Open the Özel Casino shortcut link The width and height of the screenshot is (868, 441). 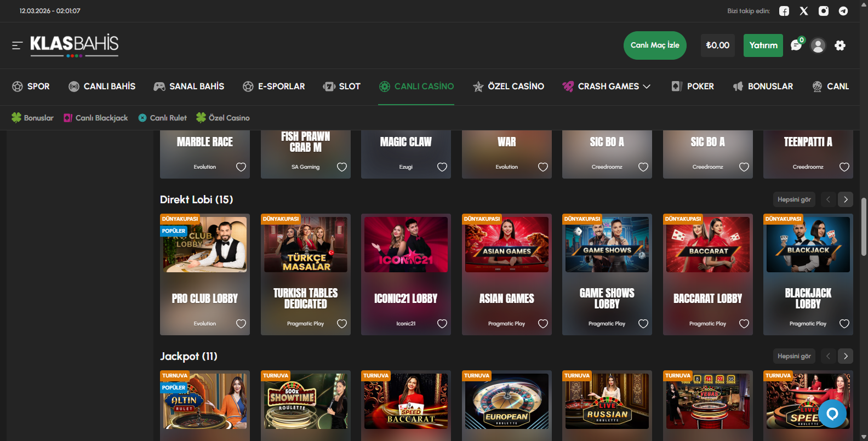tap(223, 118)
